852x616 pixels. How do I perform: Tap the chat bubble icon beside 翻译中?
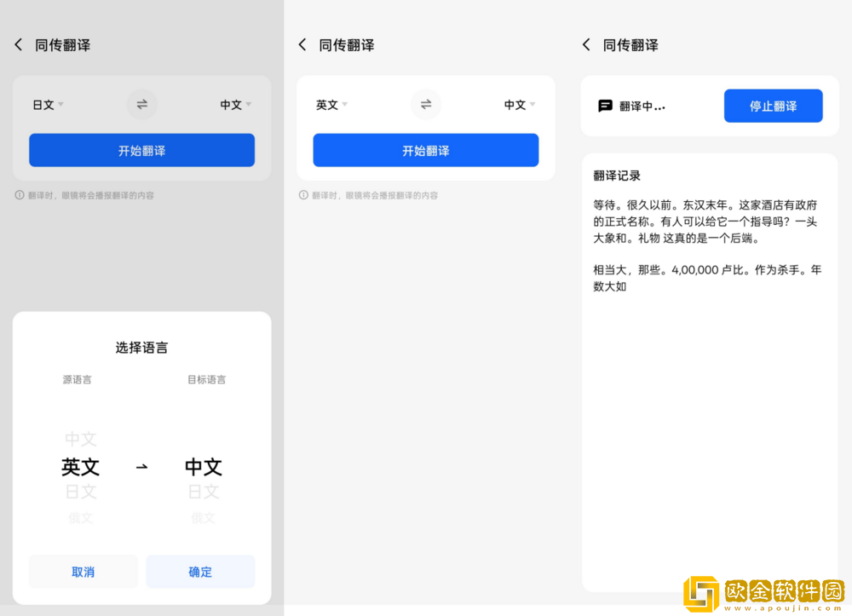[607, 105]
